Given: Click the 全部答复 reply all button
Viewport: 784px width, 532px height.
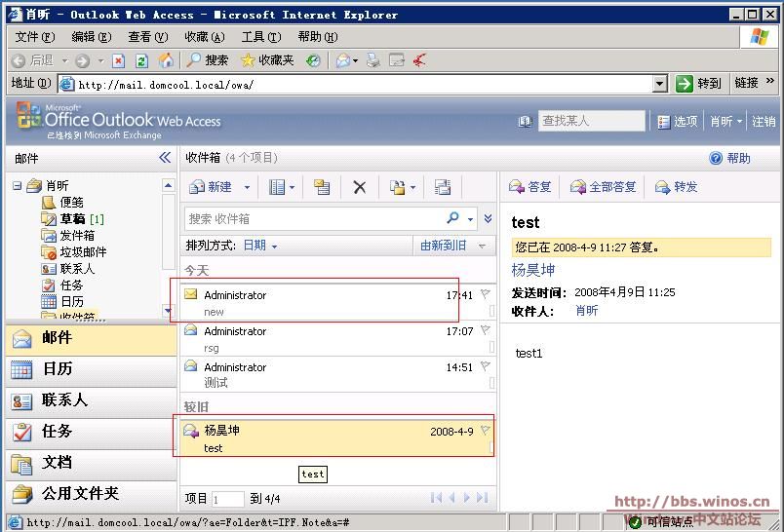Looking at the screenshot, I should coord(603,187).
